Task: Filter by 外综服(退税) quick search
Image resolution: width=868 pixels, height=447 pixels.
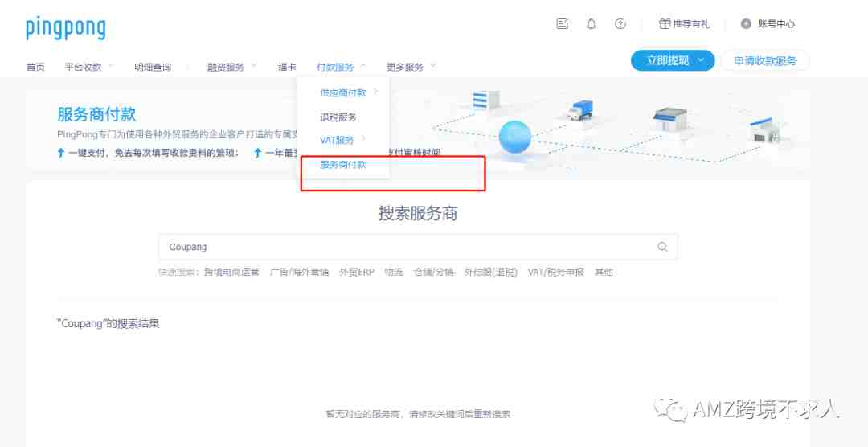Action: pyautogui.click(x=490, y=272)
